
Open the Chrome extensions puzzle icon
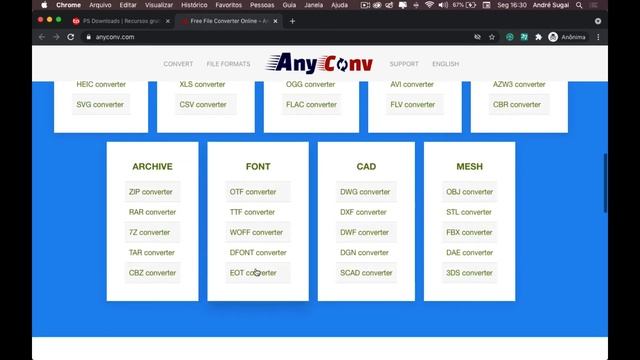pos(538,37)
